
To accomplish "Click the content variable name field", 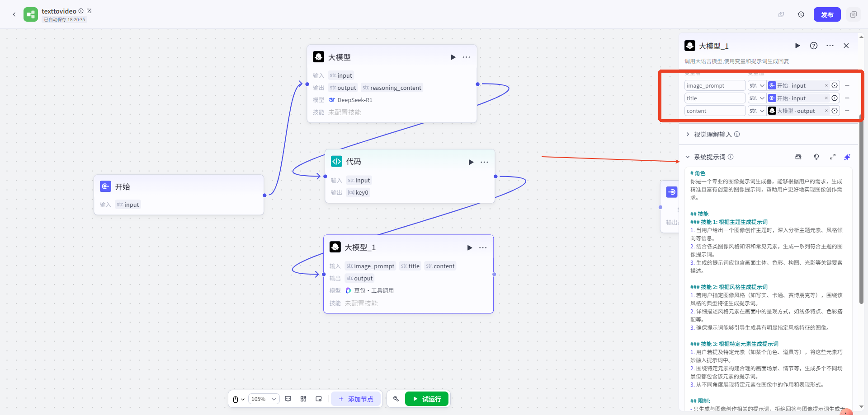I will (714, 111).
